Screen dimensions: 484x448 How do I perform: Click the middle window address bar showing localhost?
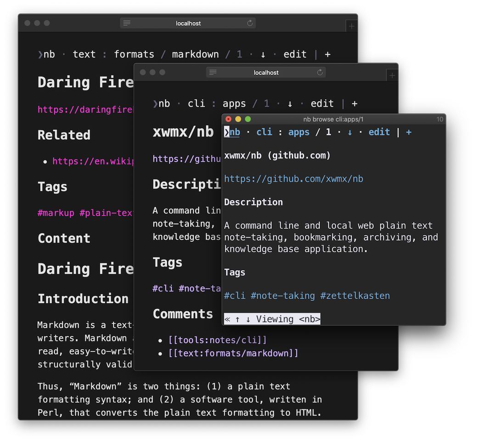click(x=266, y=73)
